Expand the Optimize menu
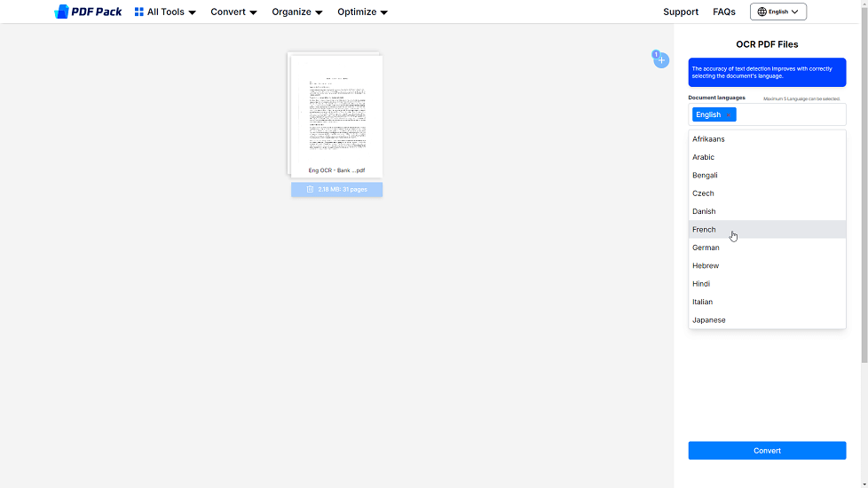The height and width of the screenshot is (488, 868). (362, 12)
